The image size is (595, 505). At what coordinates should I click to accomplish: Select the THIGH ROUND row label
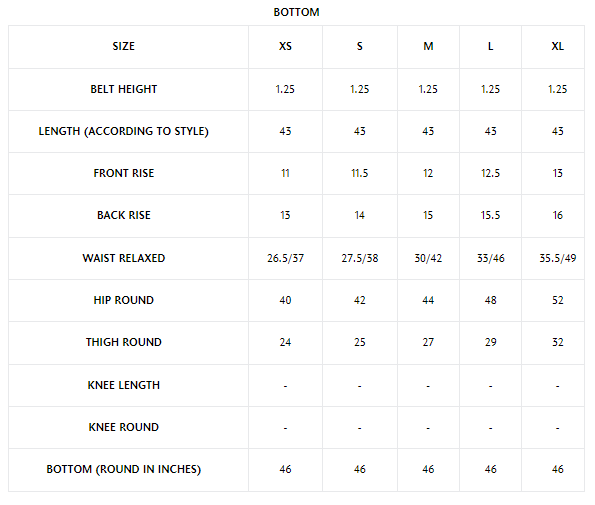click(x=123, y=342)
